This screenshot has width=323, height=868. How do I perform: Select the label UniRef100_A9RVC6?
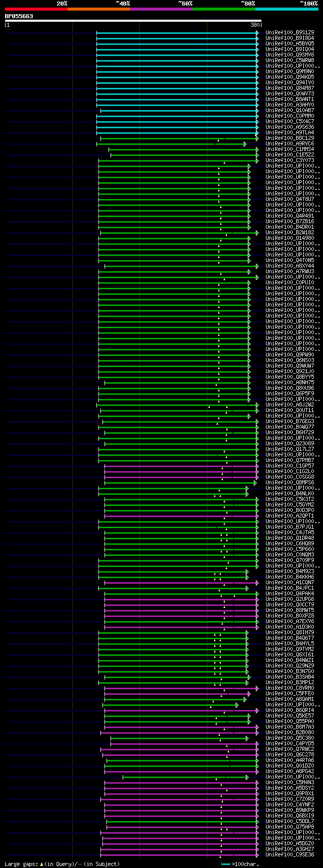[x=290, y=143]
